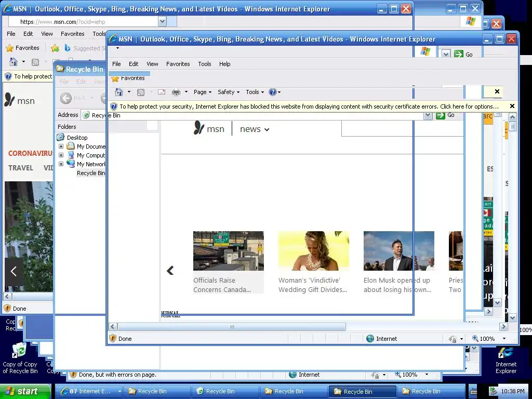Select Recycle Bin item in folder tree

tap(91, 173)
